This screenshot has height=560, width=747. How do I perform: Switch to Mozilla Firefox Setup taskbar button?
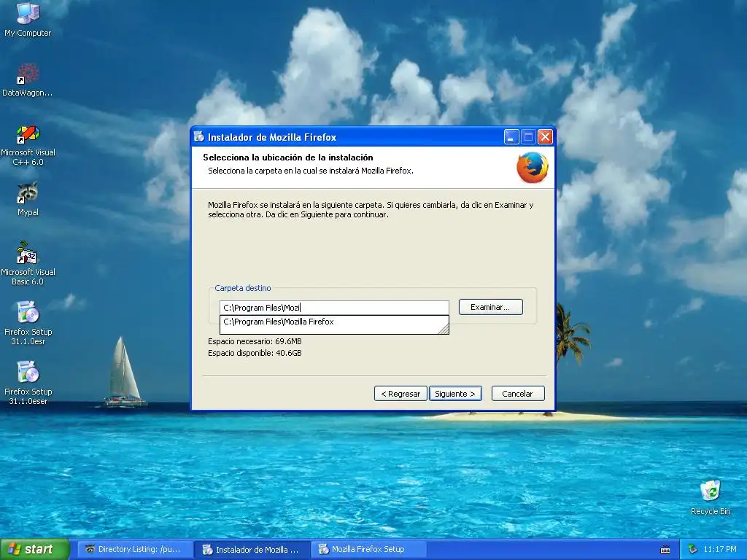368,549
